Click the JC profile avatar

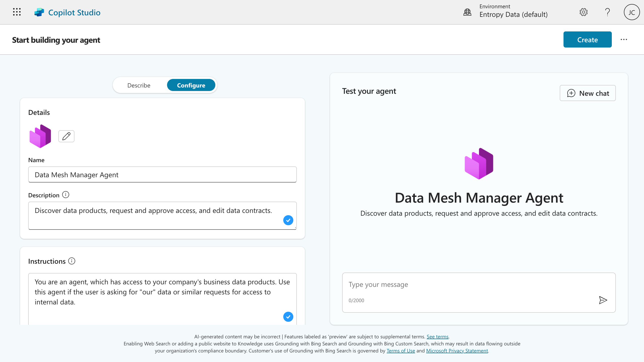tap(632, 12)
